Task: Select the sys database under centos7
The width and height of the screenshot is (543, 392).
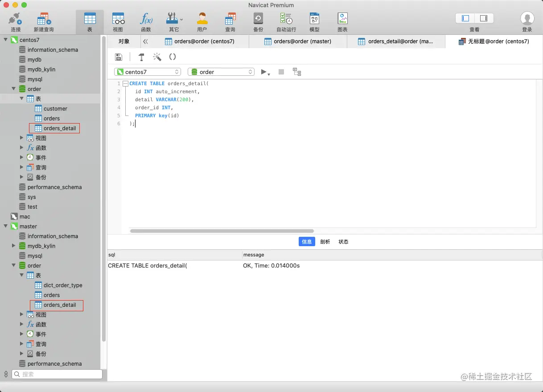Action: coord(32,197)
